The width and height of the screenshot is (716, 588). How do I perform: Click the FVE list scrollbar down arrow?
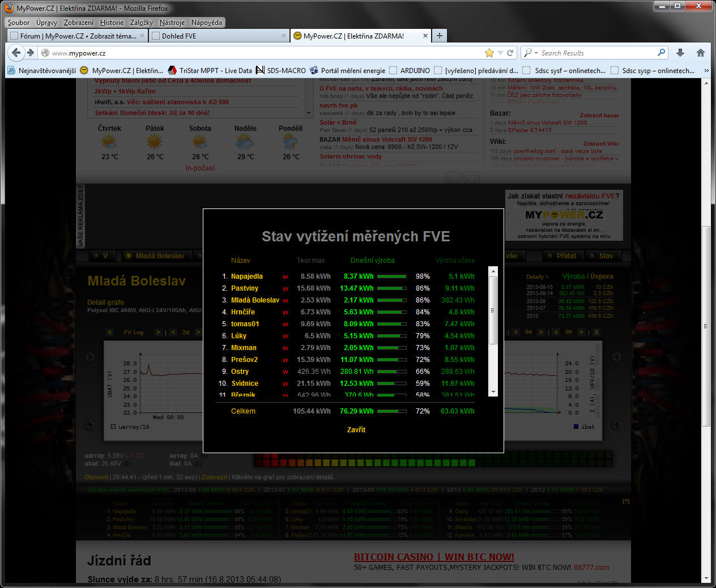pyautogui.click(x=493, y=391)
